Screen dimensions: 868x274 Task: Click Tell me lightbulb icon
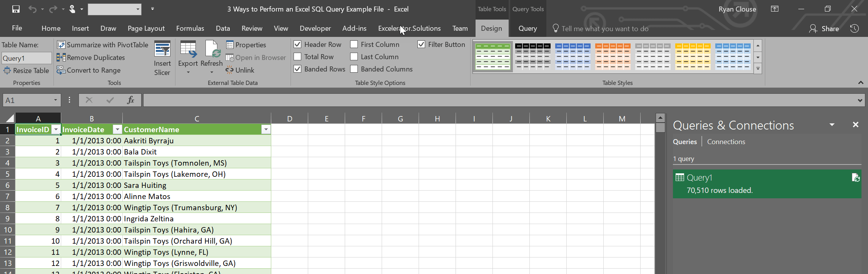556,28
